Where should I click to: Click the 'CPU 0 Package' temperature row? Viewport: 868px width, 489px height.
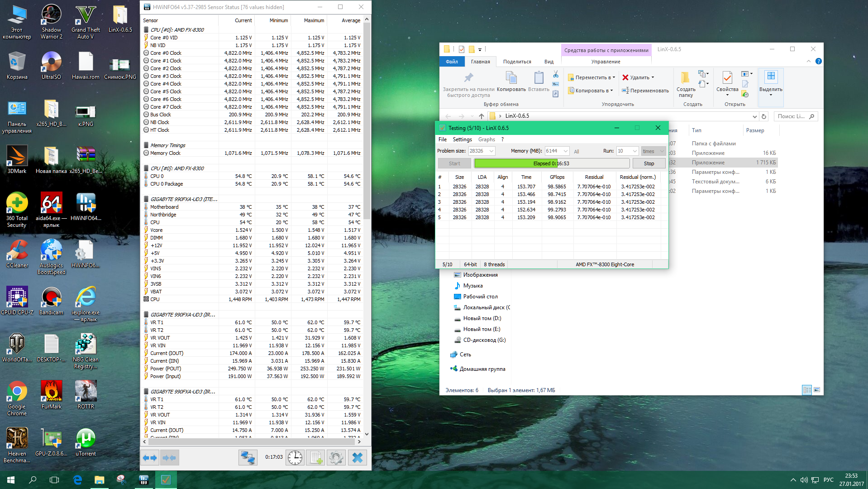(x=253, y=184)
